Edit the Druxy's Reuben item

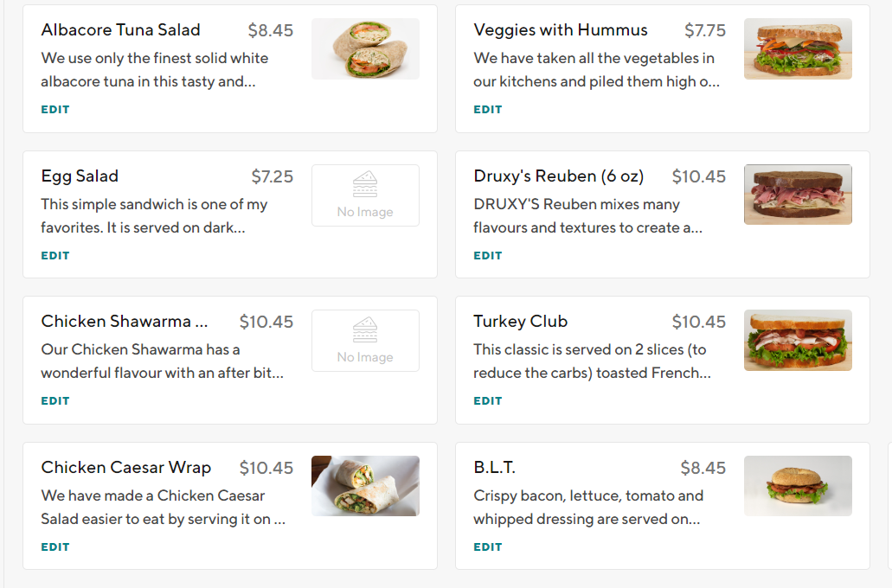[x=488, y=256]
